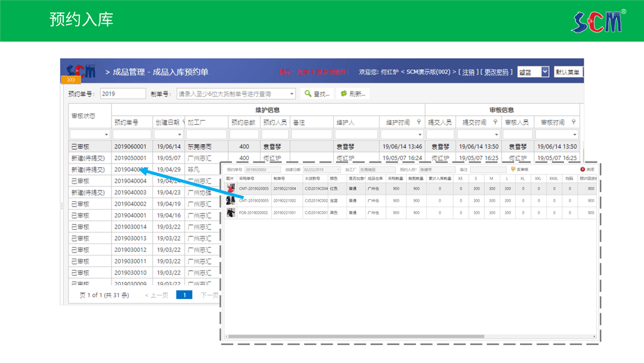Go to page 1 in pagination

pos(184,295)
